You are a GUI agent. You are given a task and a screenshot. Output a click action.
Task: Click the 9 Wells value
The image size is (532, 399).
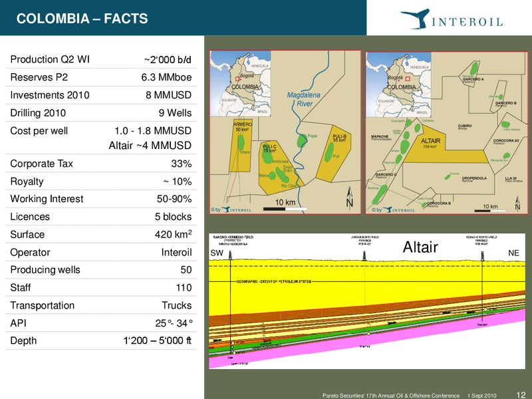click(176, 113)
